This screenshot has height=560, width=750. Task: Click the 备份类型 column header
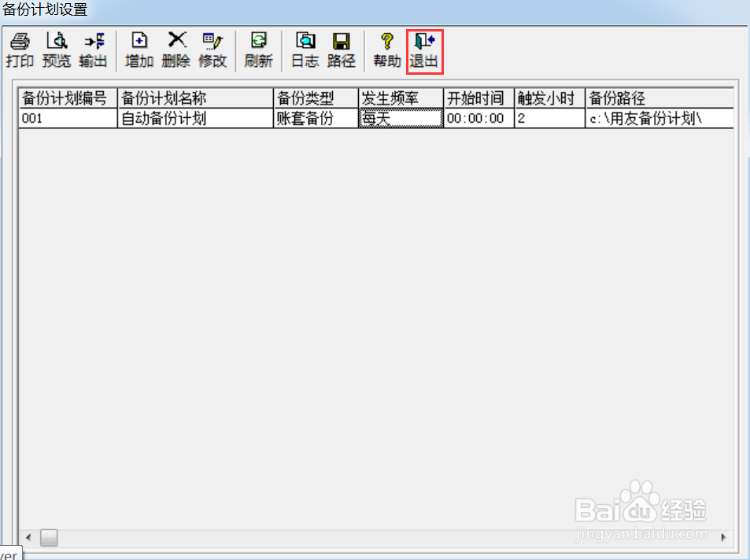[316, 98]
